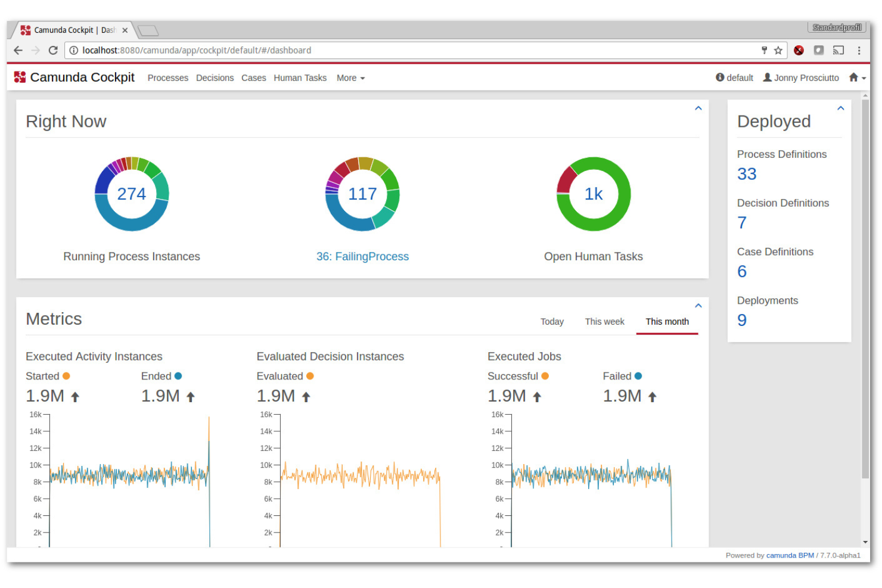Collapse the Right Now section
This screenshot has width=882, height=588.
click(698, 108)
